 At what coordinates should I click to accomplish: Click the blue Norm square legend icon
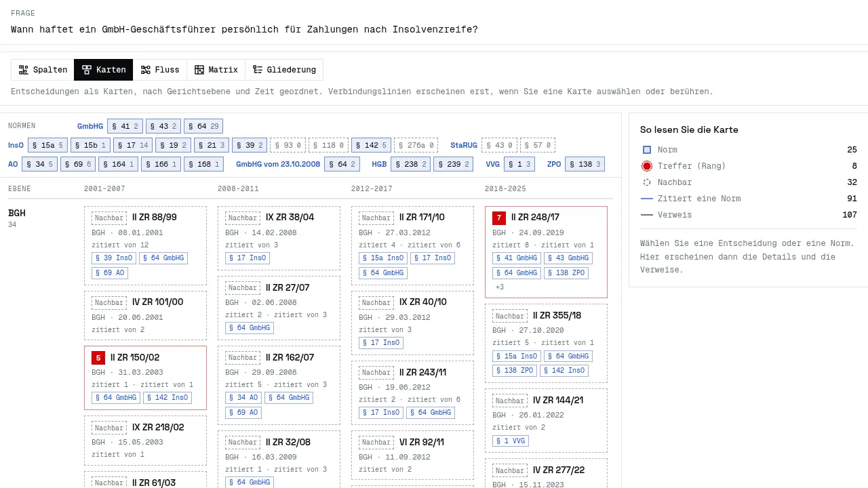tap(647, 150)
